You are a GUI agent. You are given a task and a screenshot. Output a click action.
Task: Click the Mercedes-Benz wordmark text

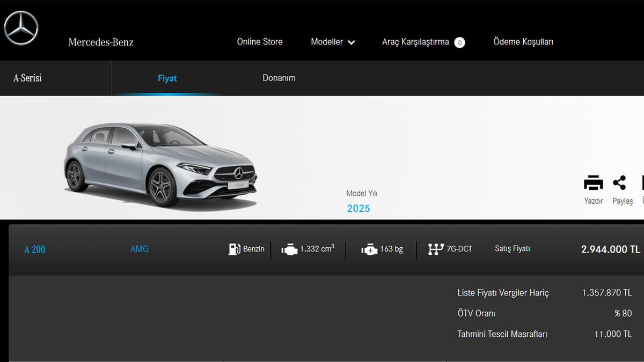[101, 42]
